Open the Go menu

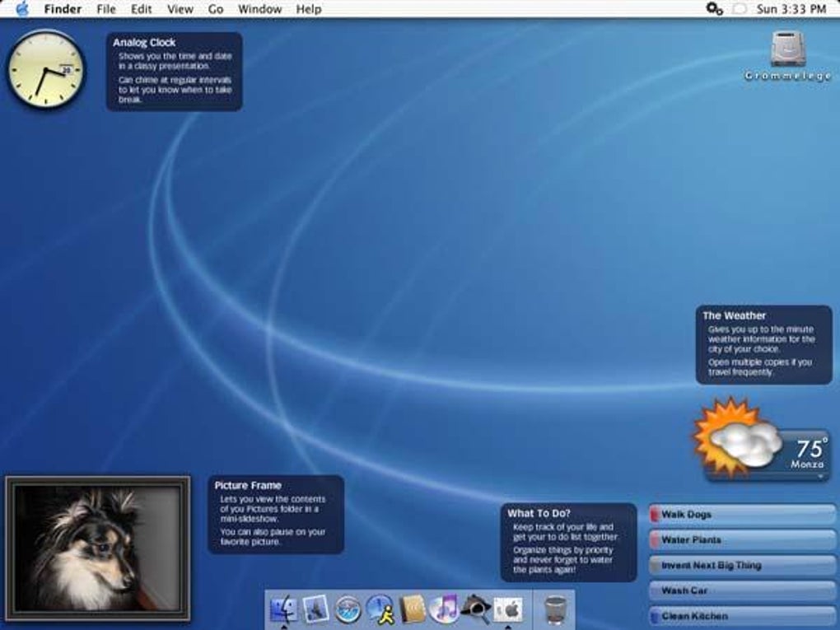[216, 9]
